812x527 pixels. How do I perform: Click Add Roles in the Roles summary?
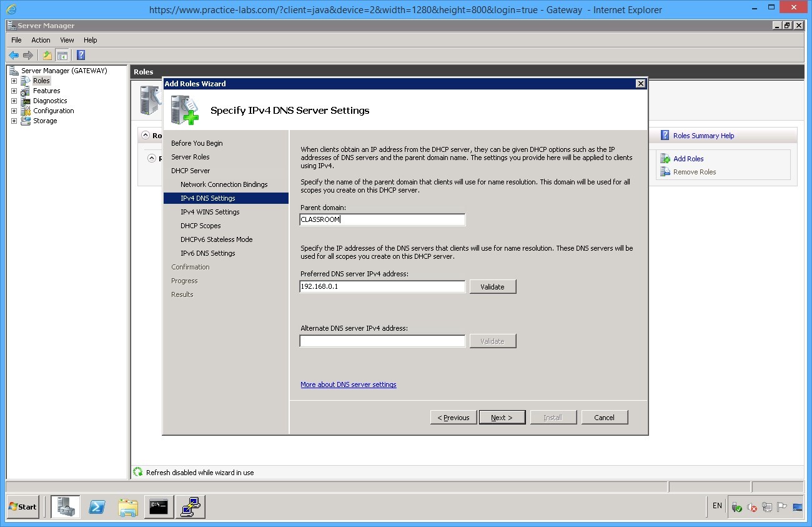click(x=688, y=159)
